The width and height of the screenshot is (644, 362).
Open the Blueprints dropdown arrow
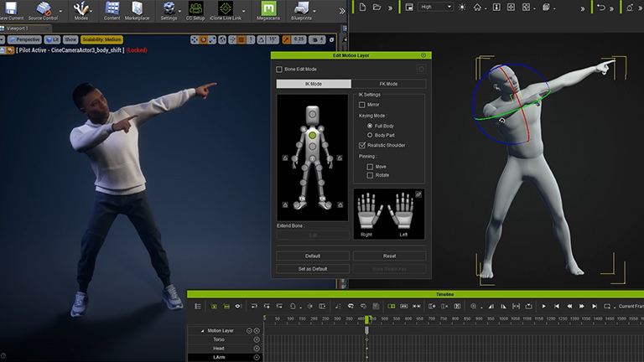tap(314, 11)
